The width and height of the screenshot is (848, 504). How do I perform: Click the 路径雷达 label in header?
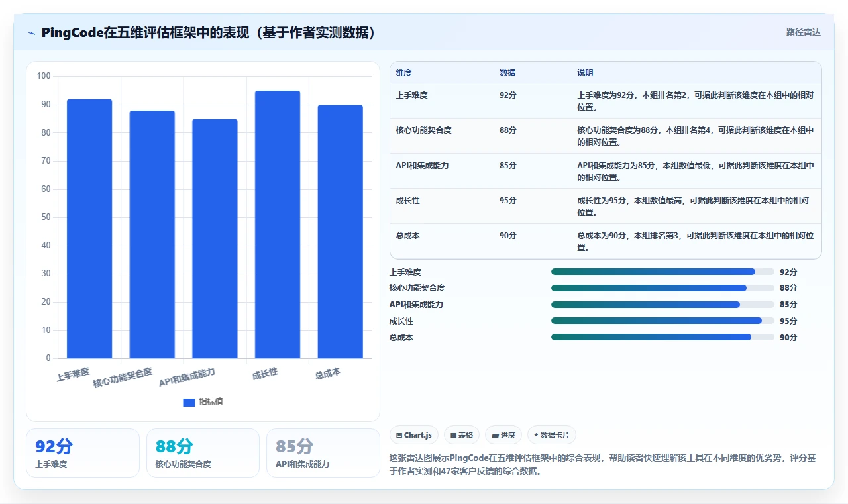point(803,32)
